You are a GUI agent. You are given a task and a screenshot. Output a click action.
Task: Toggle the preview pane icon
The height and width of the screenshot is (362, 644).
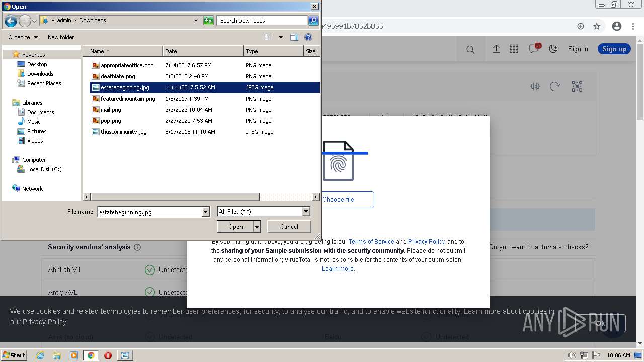pos(294,37)
